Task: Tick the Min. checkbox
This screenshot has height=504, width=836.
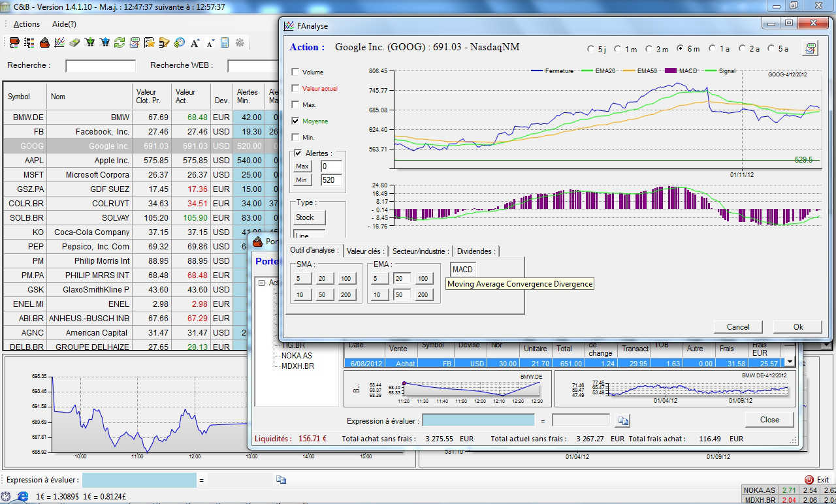Action: coord(295,137)
